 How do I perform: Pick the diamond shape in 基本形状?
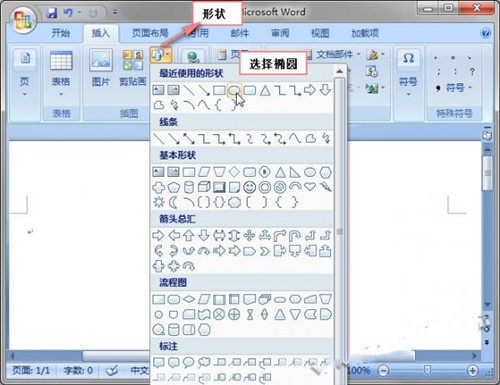234,172
